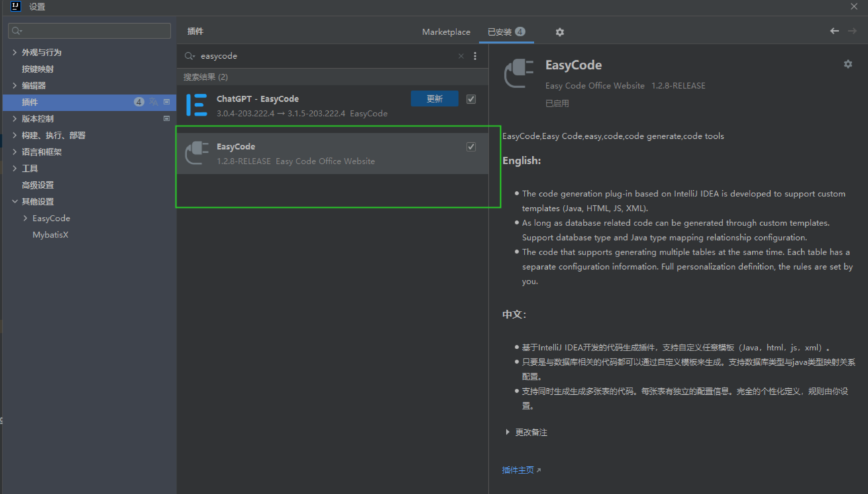The height and width of the screenshot is (494, 868).
Task: Close the settings dialog
Action: [853, 7]
